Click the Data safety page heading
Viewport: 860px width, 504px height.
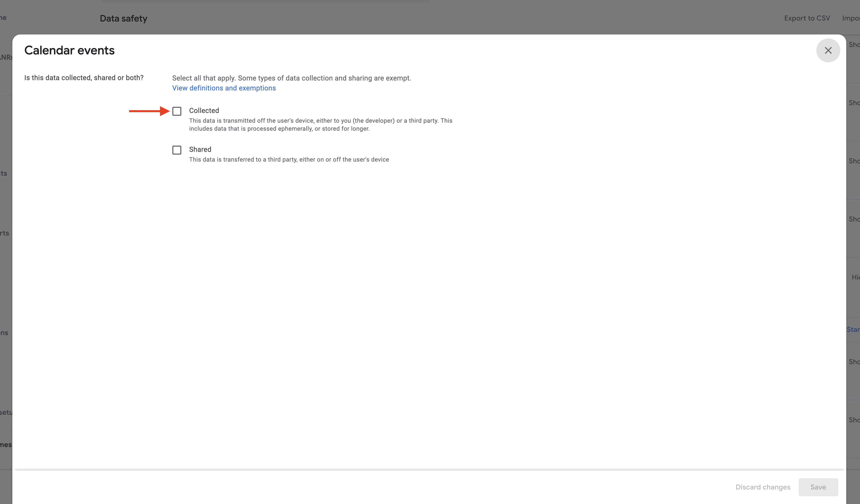pos(124,18)
